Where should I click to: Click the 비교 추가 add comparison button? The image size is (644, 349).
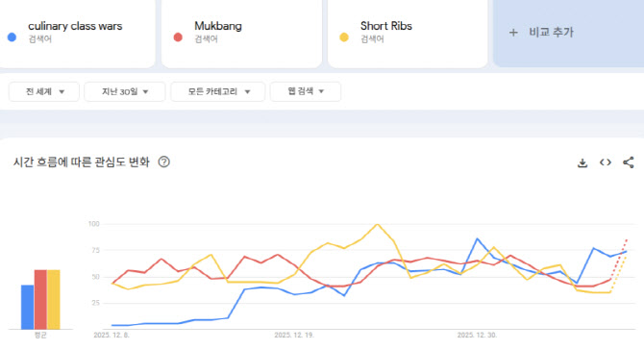tap(568, 33)
